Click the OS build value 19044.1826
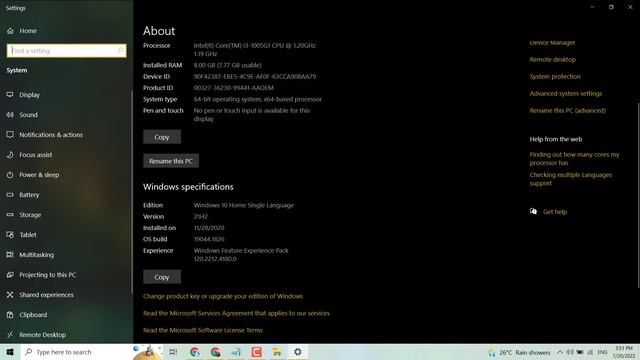Screen dimensions: 640x360 tap(209, 239)
